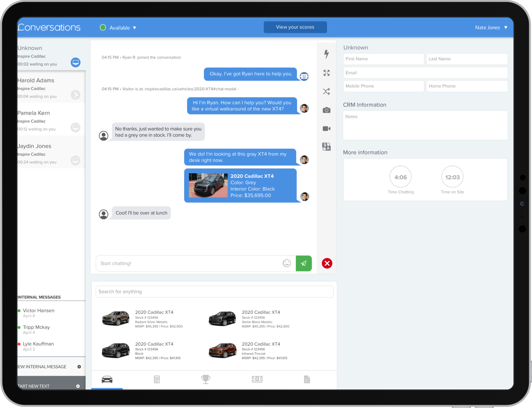This screenshot has height=408, width=532.
Task: Click the Last Name field
Action: (467, 59)
